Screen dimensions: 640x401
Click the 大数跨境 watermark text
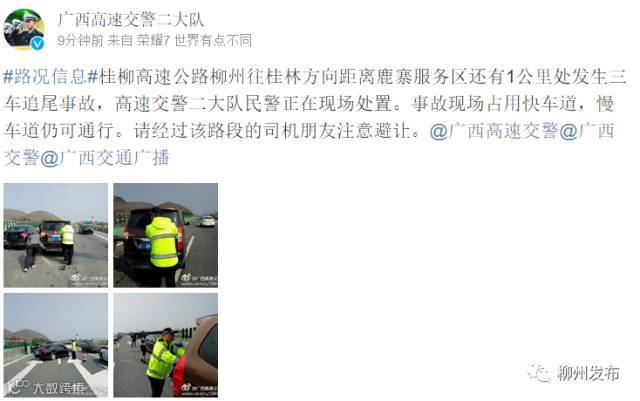click(58, 388)
